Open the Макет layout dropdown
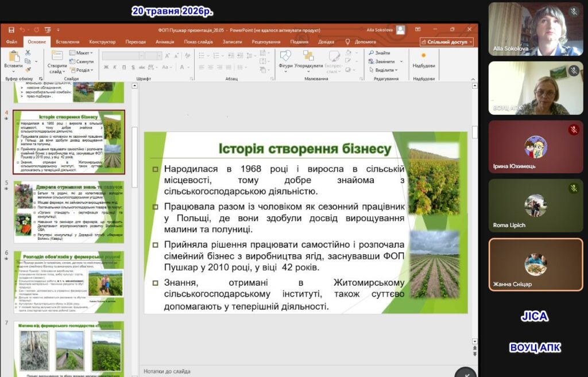588x377 pixels. pyautogui.click(x=82, y=53)
